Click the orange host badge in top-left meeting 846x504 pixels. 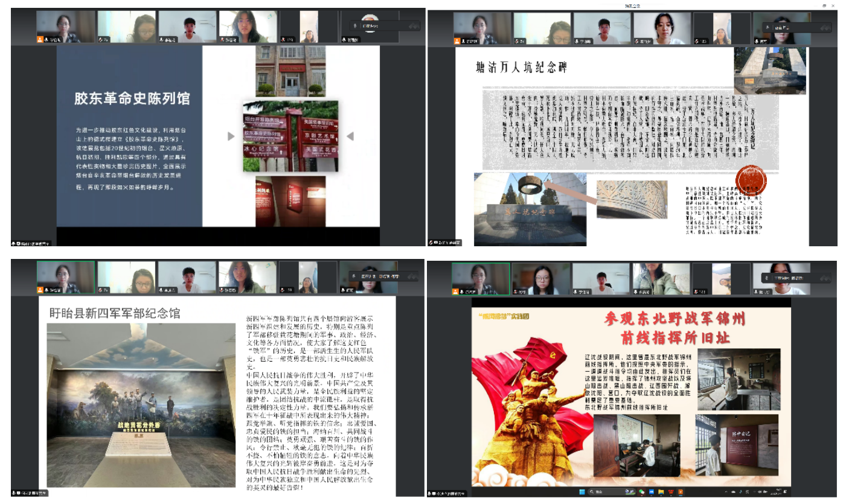[40, 39]
